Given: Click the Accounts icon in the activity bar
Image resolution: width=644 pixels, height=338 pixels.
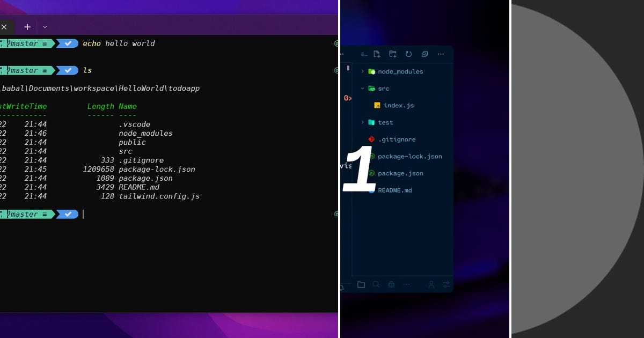Looking at the screenshot, I should (x=432, y=285).
